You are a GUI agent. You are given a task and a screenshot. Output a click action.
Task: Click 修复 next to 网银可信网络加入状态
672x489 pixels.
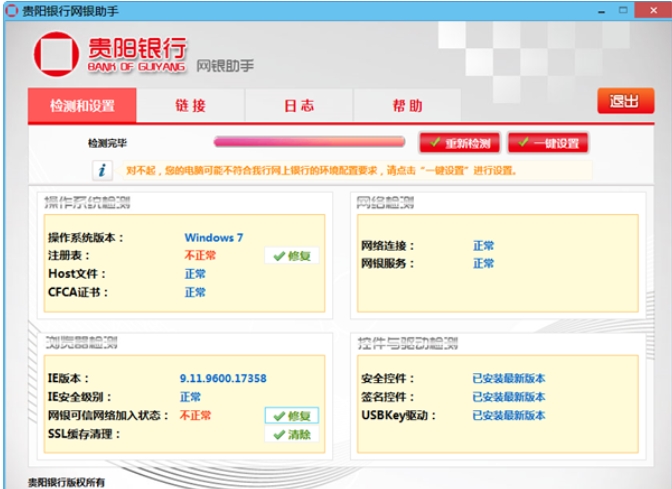pos(292,416)
